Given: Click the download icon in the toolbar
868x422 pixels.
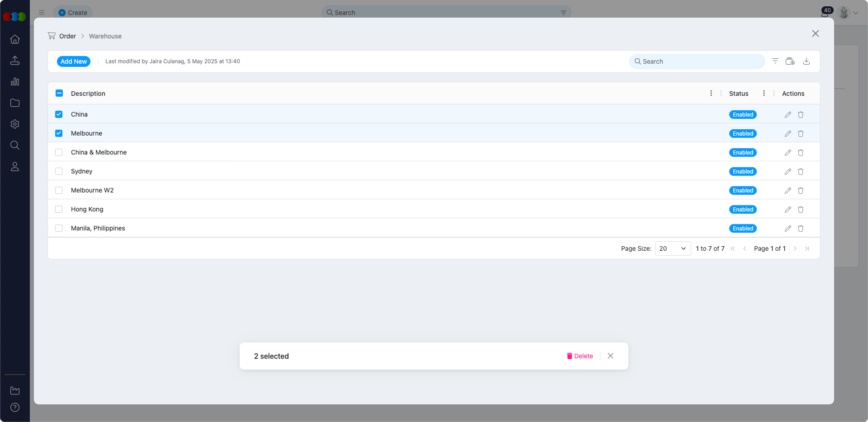Looking at the screenshot, I should (x=806, y=61).
